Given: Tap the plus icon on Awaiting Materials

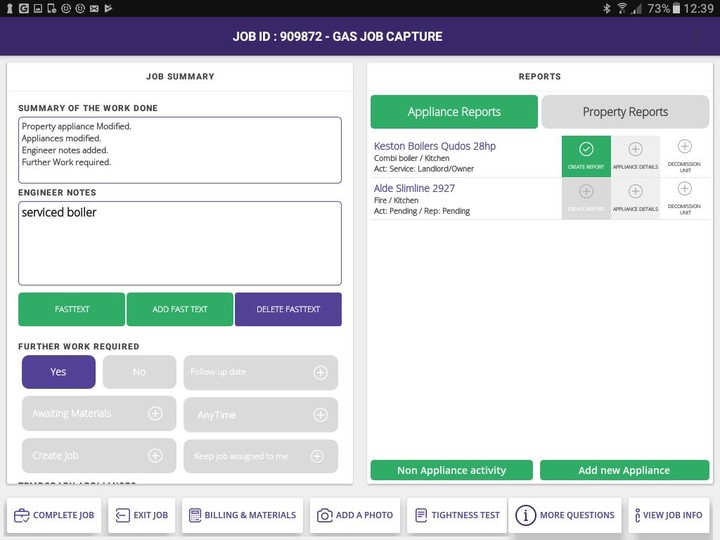Looking at the screenshot, I should pyautogui.click(x=155, y=413).
